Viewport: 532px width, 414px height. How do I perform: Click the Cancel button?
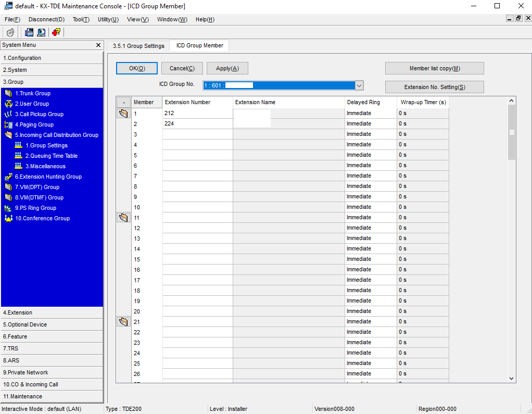[182, 68]
